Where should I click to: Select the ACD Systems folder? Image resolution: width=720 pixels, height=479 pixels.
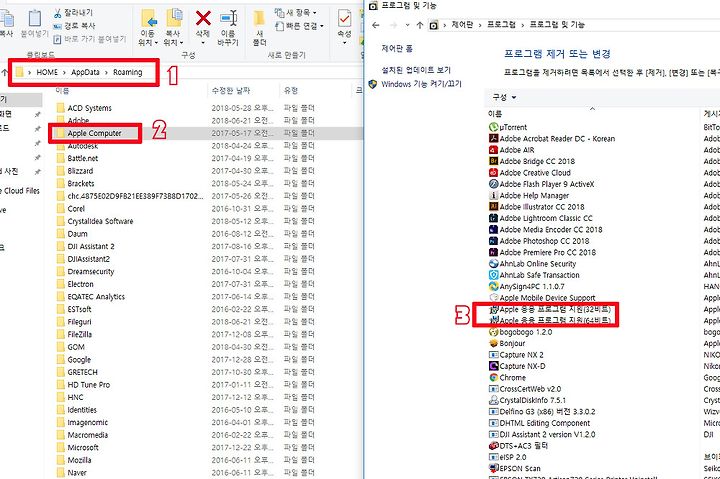click(84, 108)
